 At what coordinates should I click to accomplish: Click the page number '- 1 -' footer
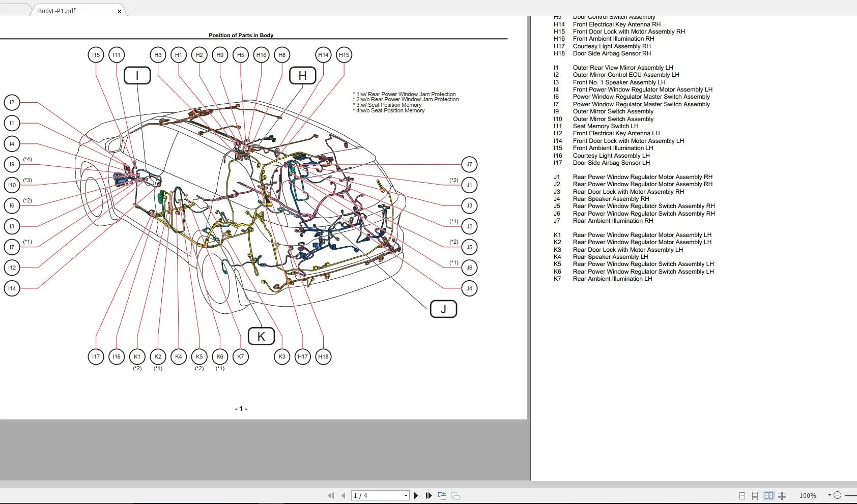(x=241, y=409)
